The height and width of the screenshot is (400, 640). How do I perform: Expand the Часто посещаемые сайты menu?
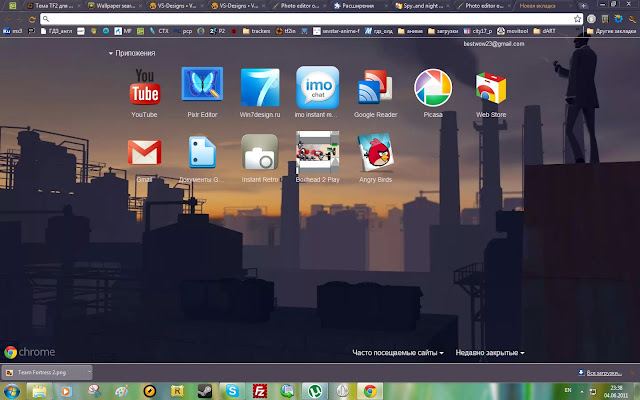tap(398, 353)
